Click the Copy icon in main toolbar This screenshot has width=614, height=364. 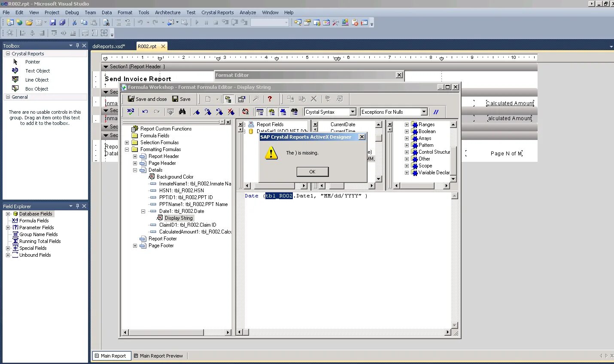click(84, 22)
